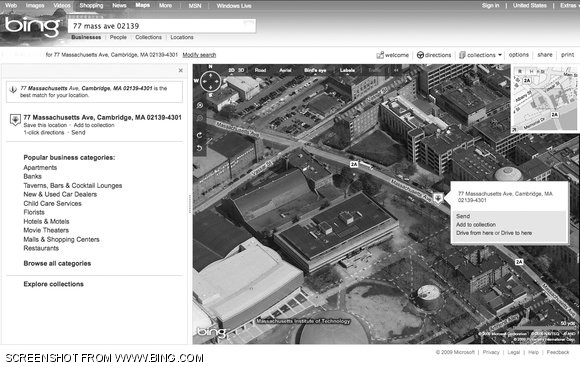
Task: Toggle map Labels on or off
Action: pyautogui.click(x=347, y=70)
